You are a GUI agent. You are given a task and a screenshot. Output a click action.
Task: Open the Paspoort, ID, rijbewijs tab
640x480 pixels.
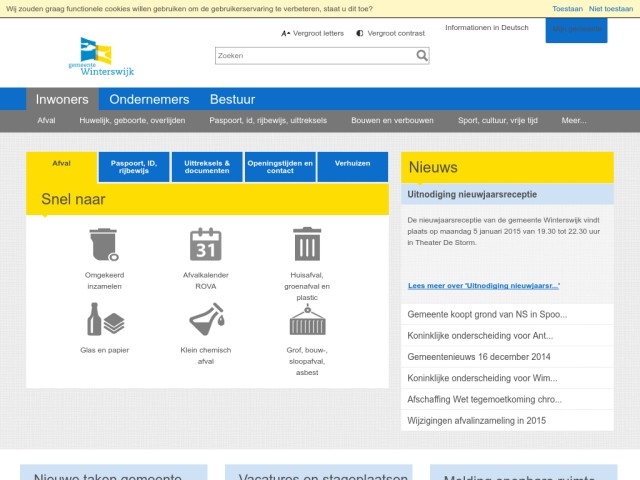point(134,167)
